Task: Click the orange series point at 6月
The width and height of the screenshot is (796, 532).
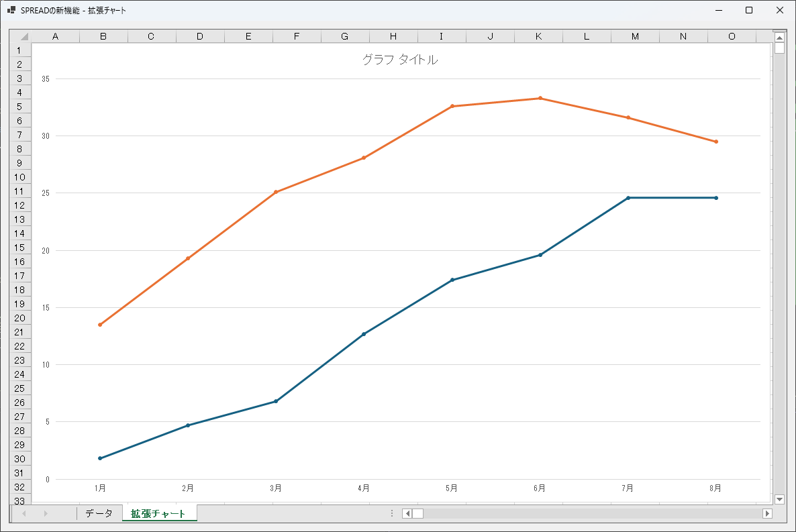Action: click(540, 98)
